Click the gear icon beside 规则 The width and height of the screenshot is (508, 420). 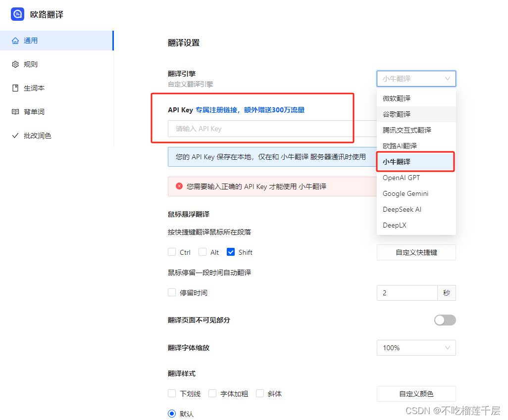pyautogui.click(x=15, y=64)
